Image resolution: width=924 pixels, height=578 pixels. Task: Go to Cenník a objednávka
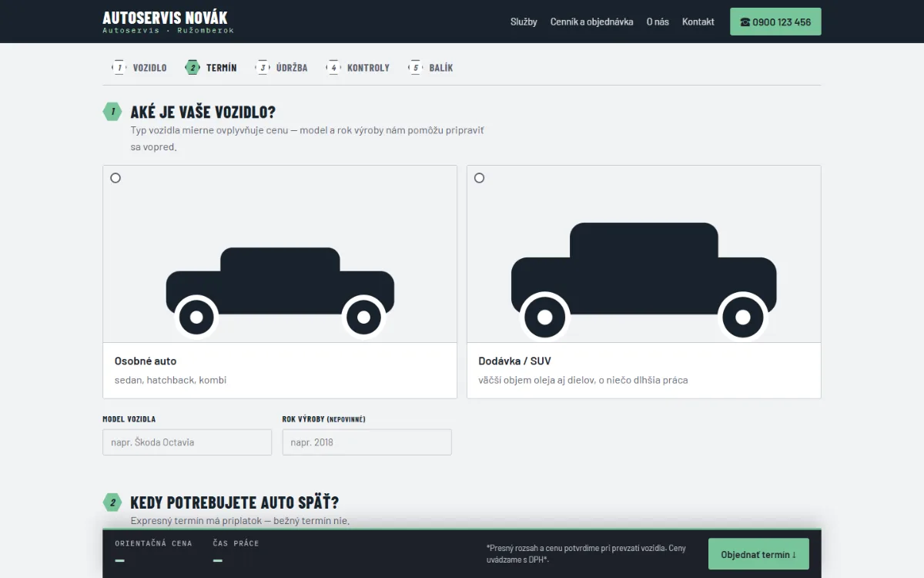(x=591, y=22)
